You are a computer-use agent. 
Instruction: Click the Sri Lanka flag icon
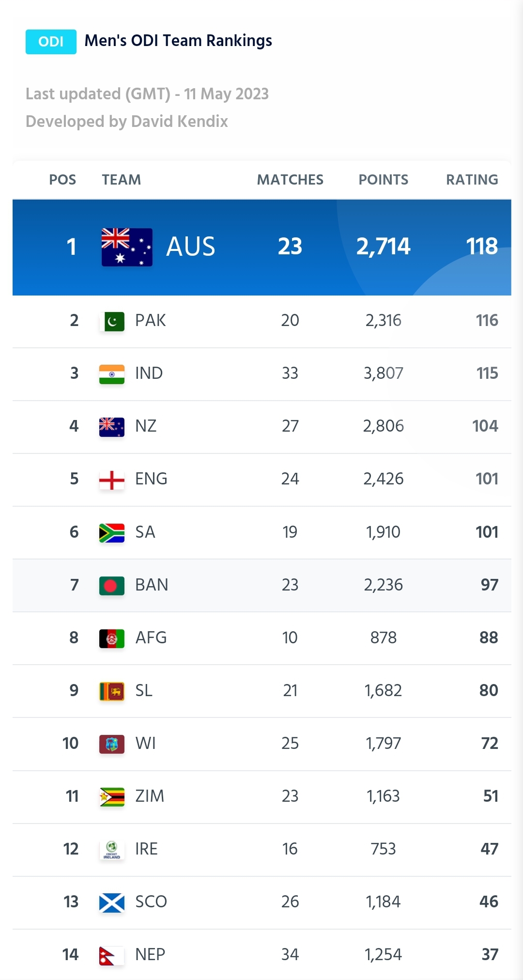(112, 691)
